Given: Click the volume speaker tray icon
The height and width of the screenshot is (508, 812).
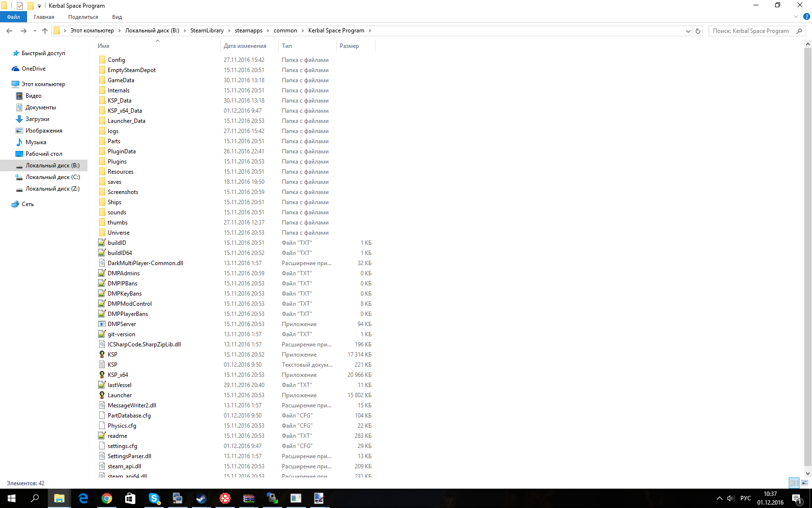Looking at the screenshot, I should 731,498.
